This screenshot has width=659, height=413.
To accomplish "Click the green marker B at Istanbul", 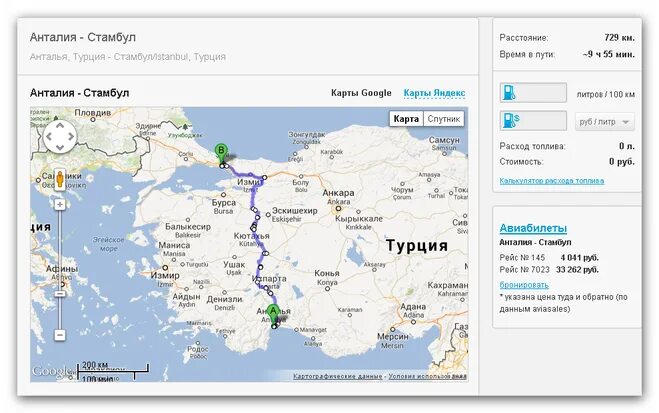I will pyautogui.click(x=221, y=153).
